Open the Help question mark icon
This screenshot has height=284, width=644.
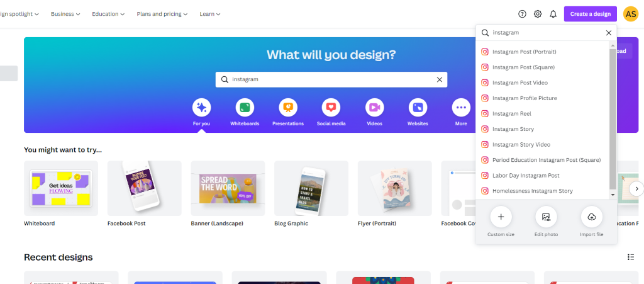522,14
